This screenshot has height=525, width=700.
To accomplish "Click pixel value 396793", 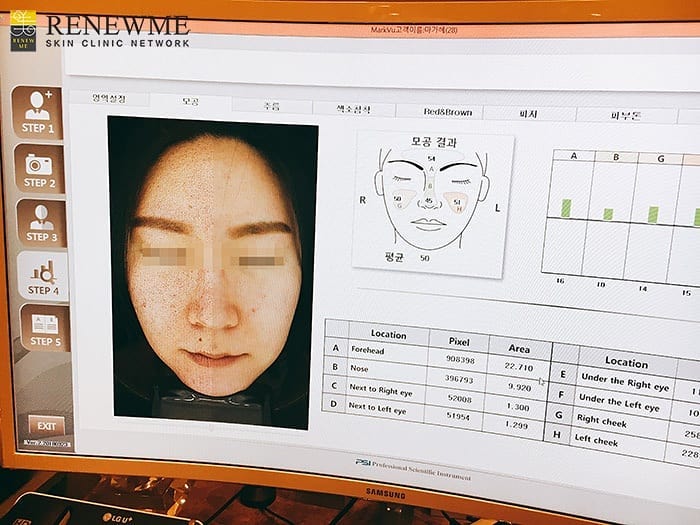I will click(x=458, y=379).
